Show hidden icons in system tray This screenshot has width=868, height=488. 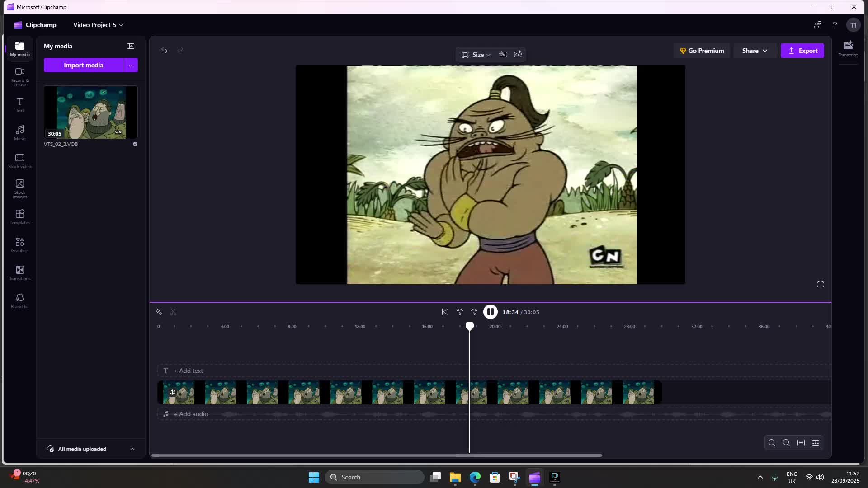[760, 477]
